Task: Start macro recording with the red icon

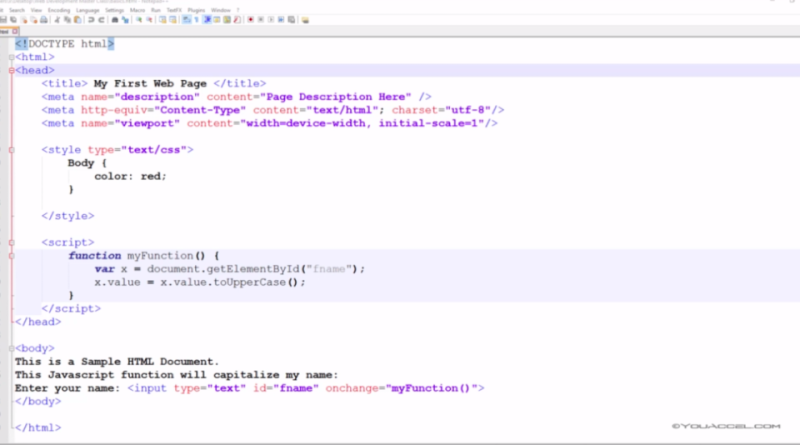Action: tap(251, 19)
